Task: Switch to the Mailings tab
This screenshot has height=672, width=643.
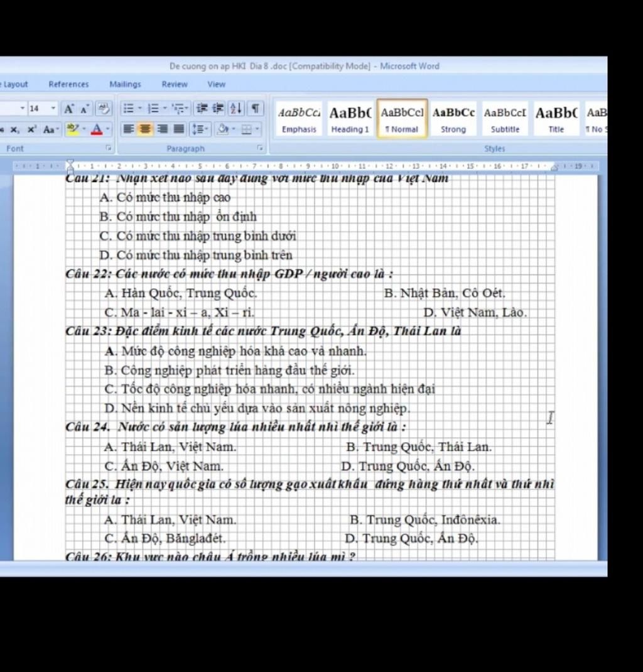Action: pyautogui.click(x=125, y=84)
